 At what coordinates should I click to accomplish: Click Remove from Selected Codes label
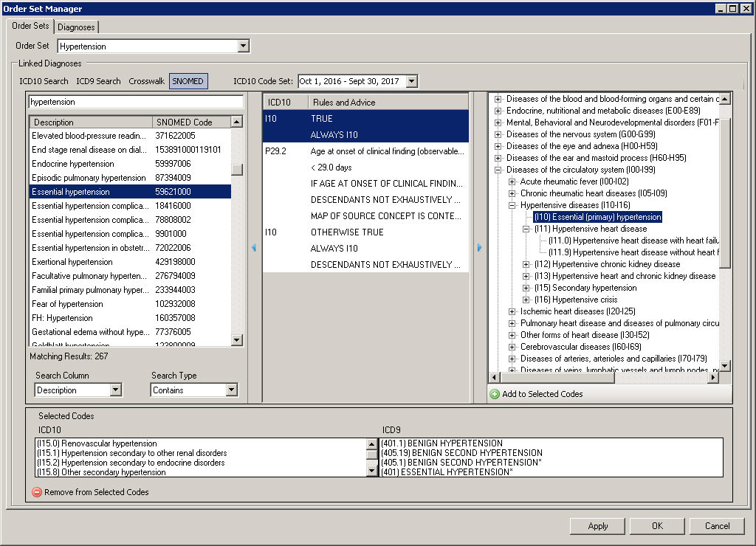coord(97,492)
